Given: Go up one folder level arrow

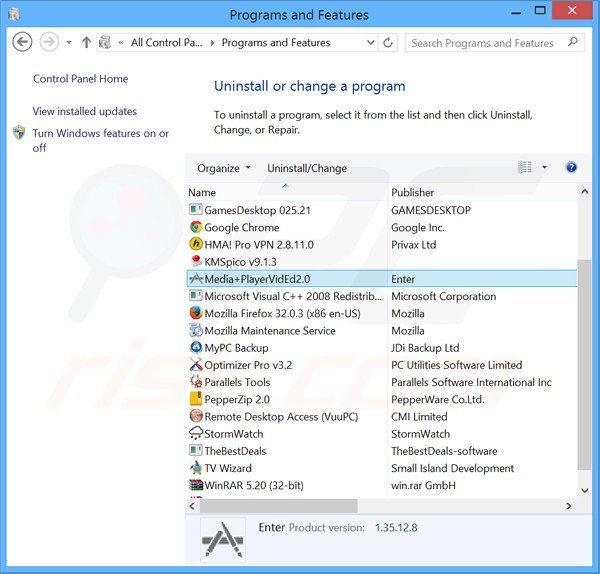Looking at the screenshot, I should point(86,42).
